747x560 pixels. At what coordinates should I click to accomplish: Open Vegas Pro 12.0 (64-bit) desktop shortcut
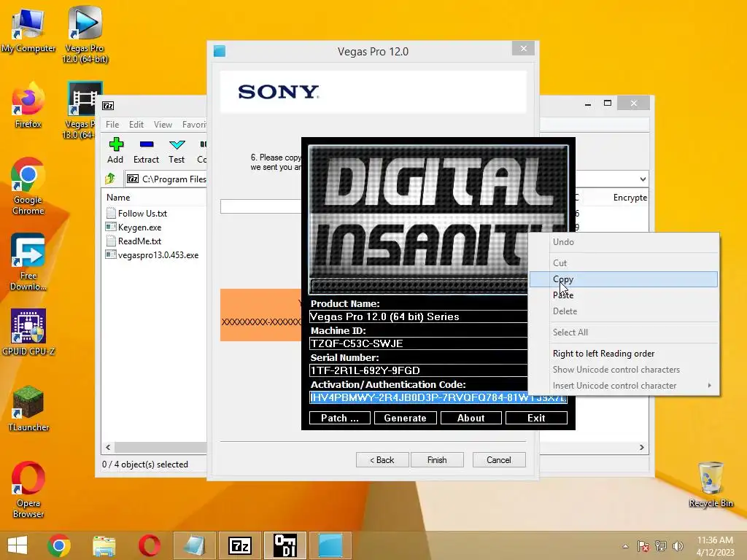(85, 34)
